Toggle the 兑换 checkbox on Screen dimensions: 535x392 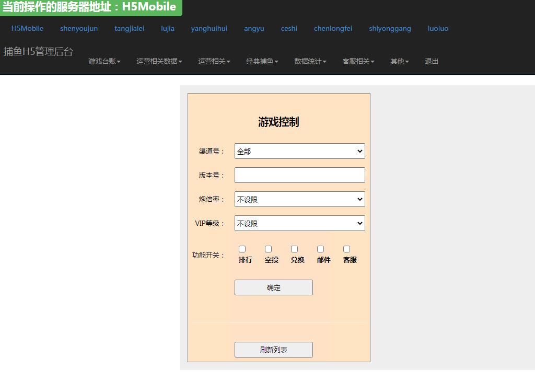(294, 249)
